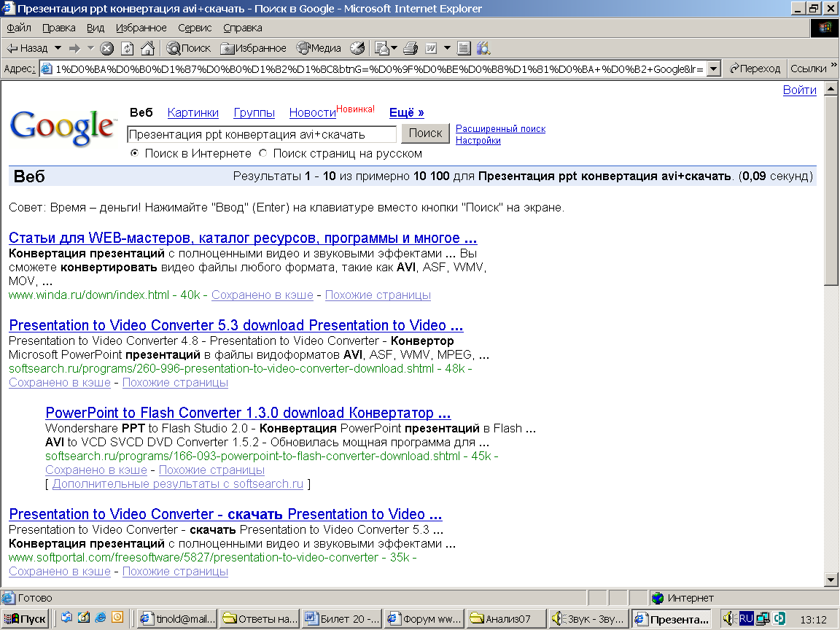The width and height of the screenshot is (840, 630).
Task: Click Internet Explorer quick launch icon
Action: click(x=100, y=618)
